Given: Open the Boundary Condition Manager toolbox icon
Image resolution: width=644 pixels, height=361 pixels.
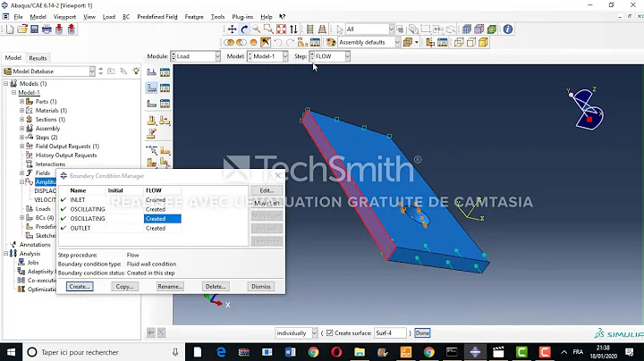Looking at the screenshot, I should click(x=165, y=88).
